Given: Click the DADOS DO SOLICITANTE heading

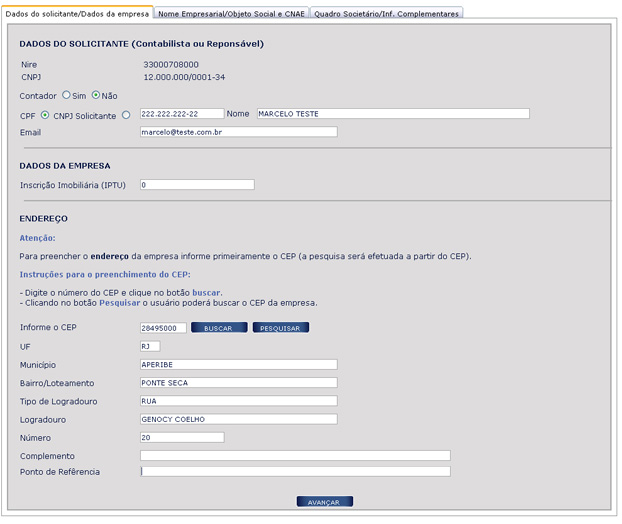Looking at the screenshot, I should click(x=142, y=44).
